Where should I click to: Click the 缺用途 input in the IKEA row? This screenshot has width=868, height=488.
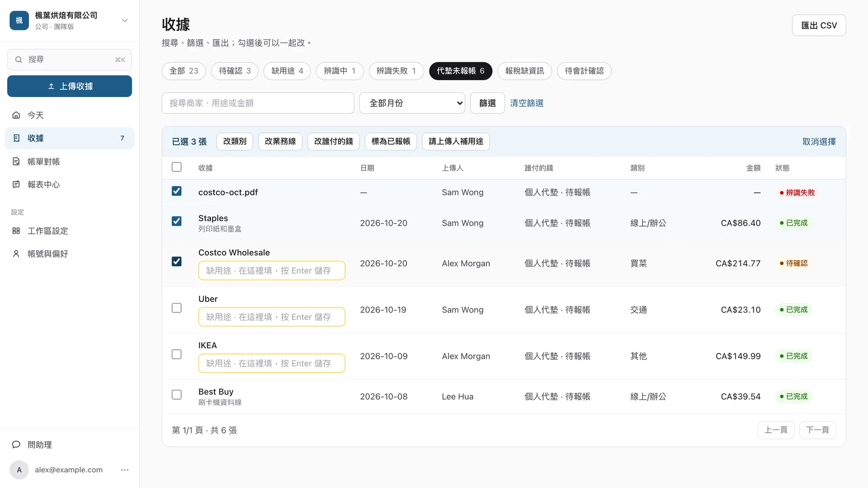click(x=272, y=363)
